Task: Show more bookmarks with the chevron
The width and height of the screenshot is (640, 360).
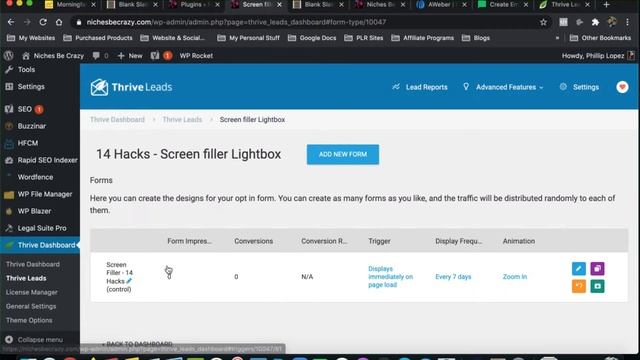Action: click(x=557, y=38)
